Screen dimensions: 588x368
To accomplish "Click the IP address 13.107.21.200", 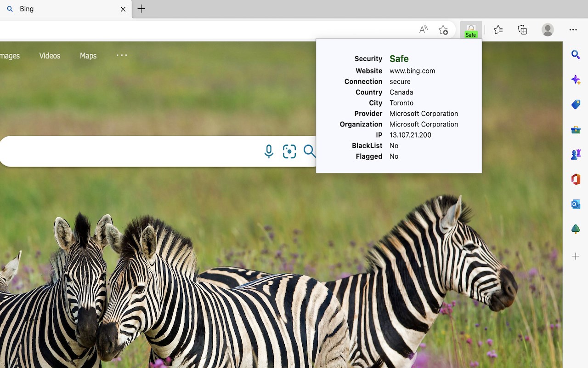I will [x=410, y=135].
